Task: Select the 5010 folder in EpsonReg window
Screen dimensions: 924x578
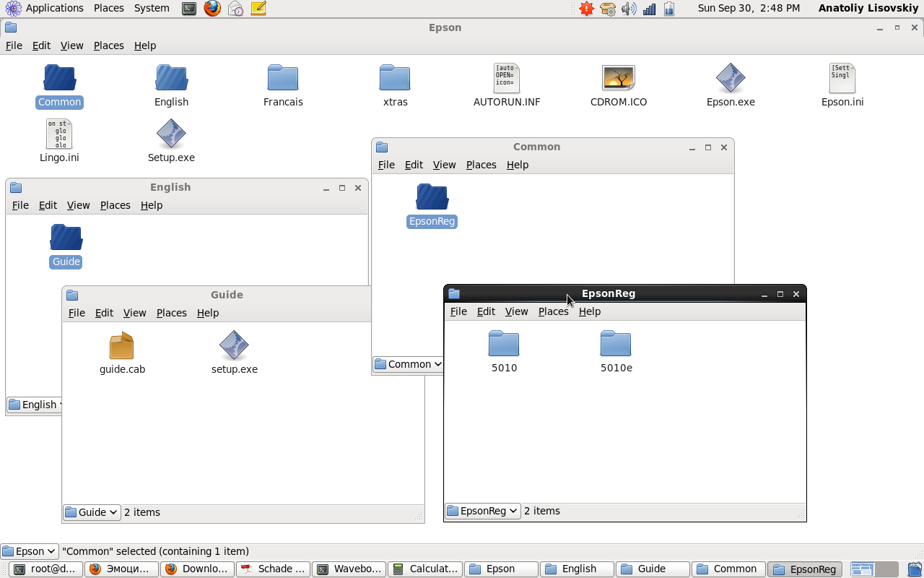Action: (x=504, y=344)
